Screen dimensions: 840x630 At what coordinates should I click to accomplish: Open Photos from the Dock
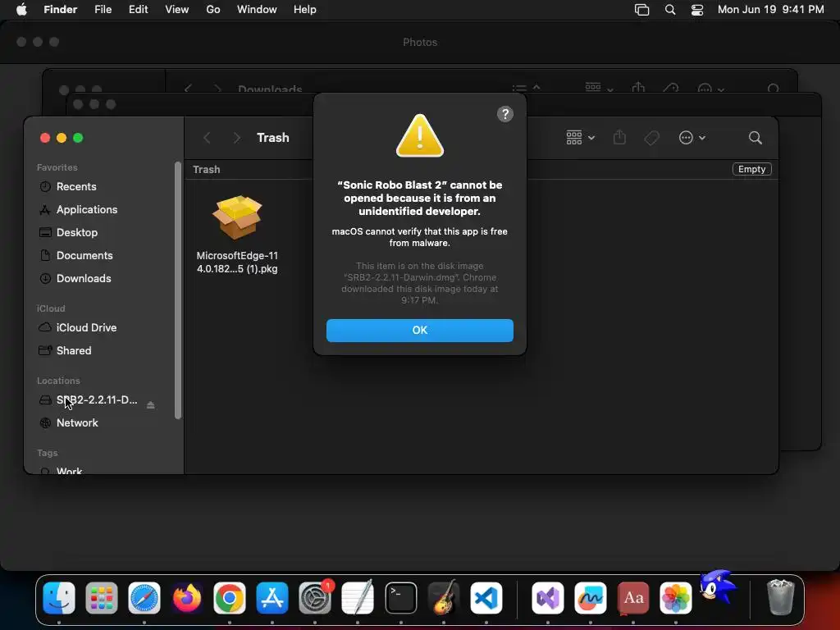(x=676, y=598)
